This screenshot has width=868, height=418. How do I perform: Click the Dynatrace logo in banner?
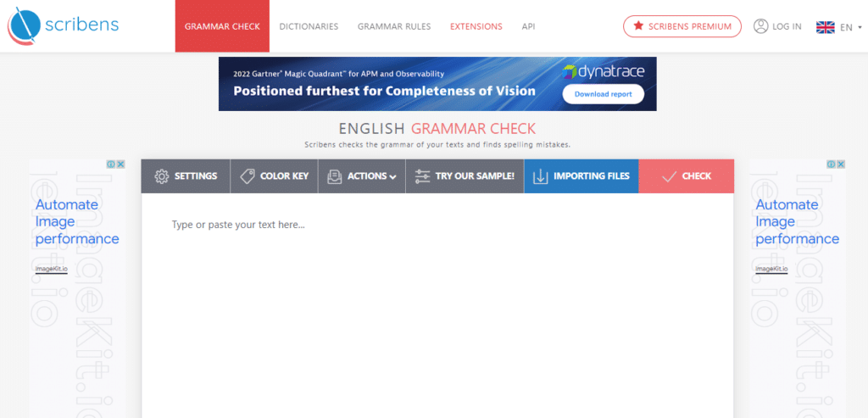(x=604, y=72)
